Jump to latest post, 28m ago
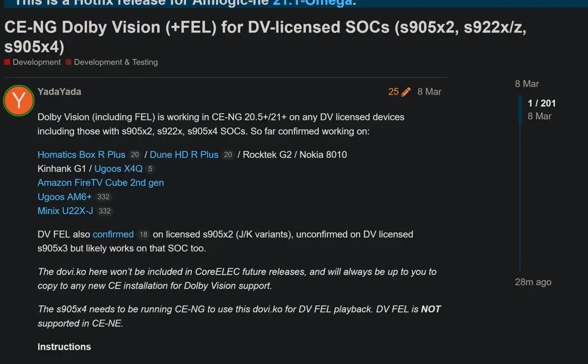 coord(533,282)
